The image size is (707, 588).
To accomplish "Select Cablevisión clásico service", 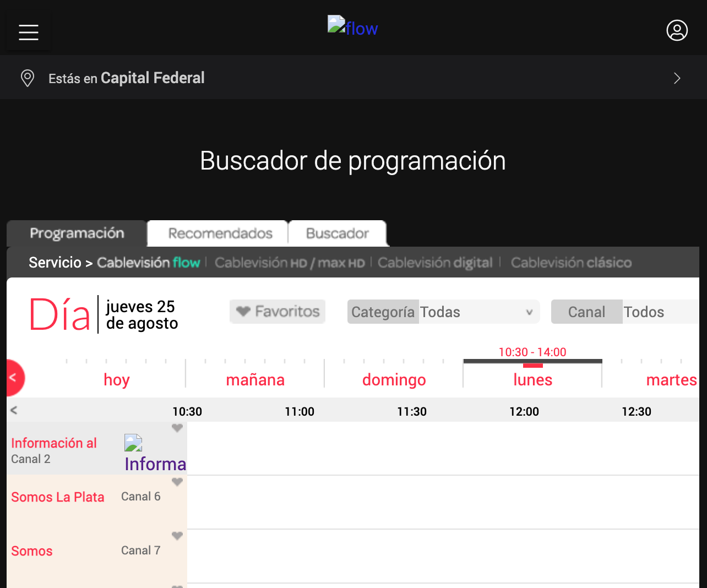I will tap(571, 263).
